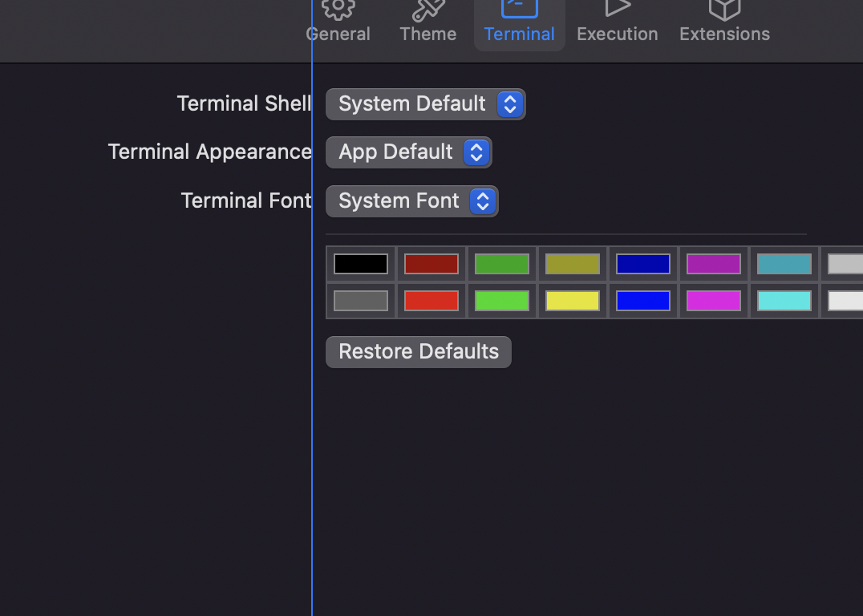The image size is (863, 616).
Task: Open the Terminal Appearance App Default dropdown
Action: (409, 152)
